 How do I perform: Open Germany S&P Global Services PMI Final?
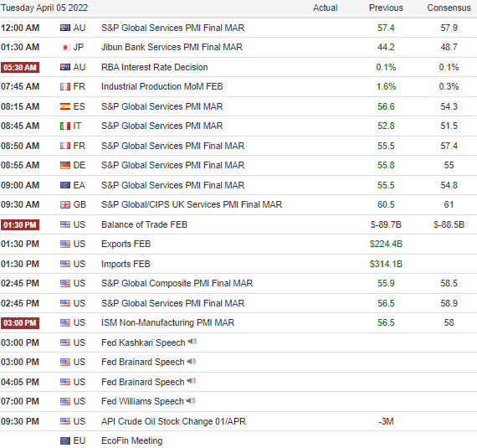[x=172, y=165]
